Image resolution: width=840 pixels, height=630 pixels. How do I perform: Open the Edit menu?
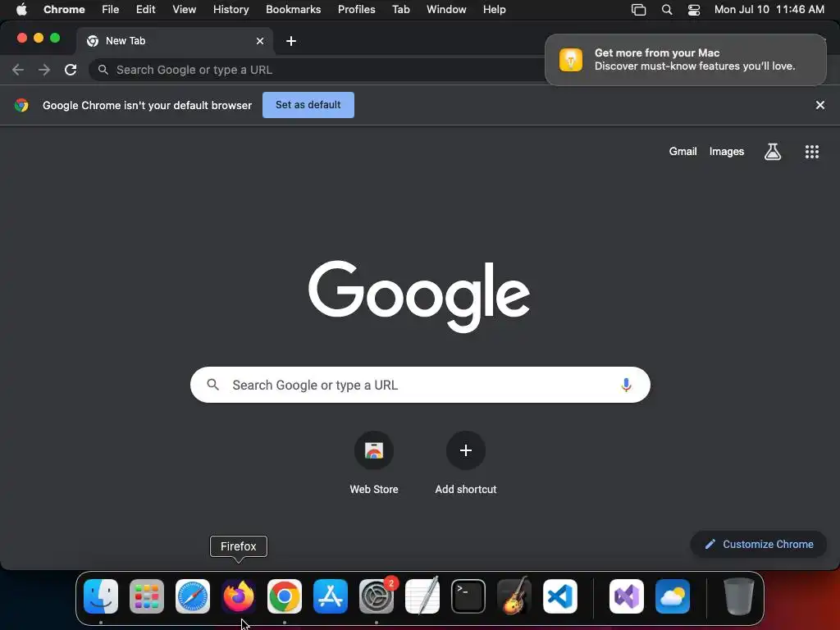point(145,10)
